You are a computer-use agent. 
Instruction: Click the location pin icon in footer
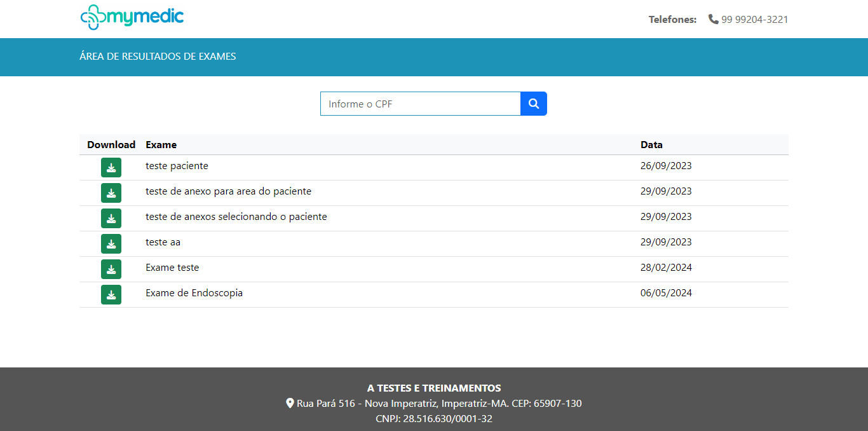click(290, 403)
